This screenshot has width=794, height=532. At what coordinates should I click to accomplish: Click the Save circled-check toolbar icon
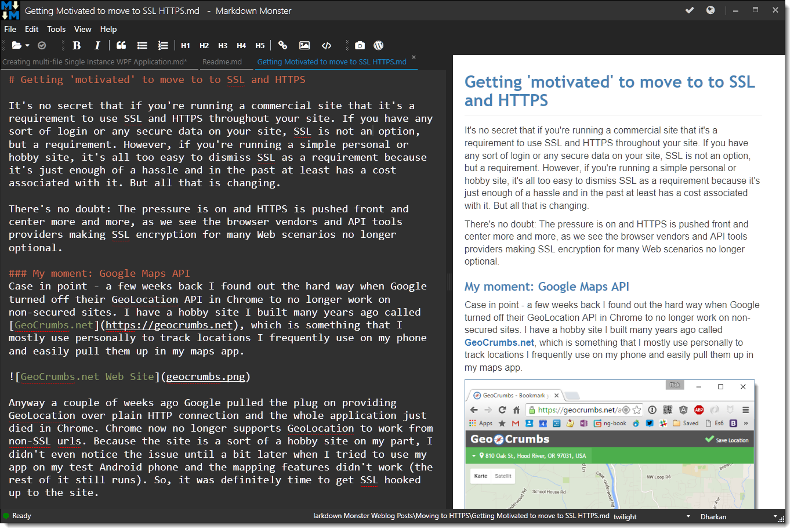pos(42,45)
